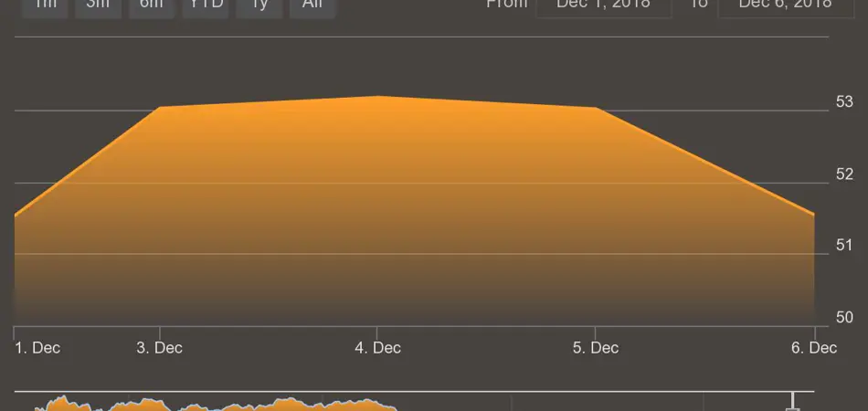This screenshot has width=868, height=411.
Task: Show All data range
Action: [312, 5]
